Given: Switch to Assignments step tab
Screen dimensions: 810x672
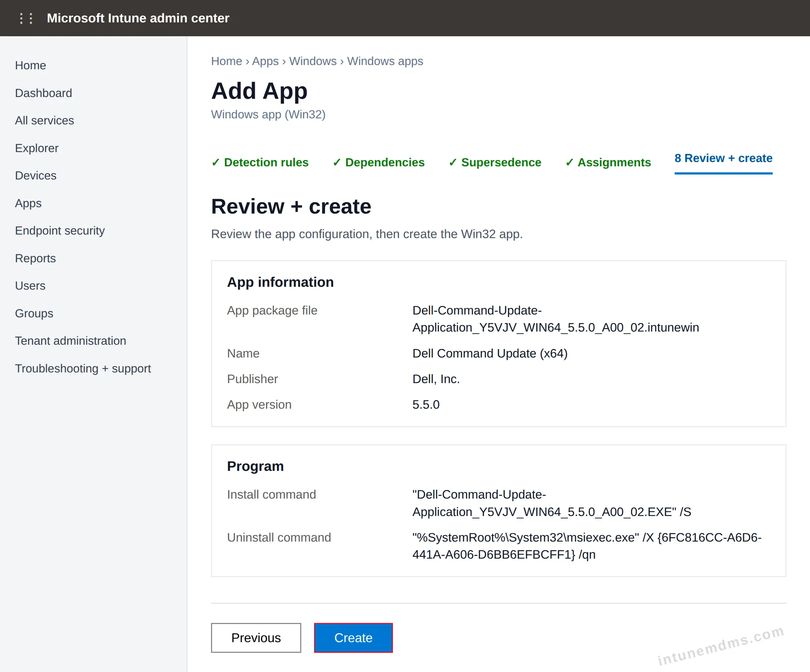Looking at the screenshot, I should pos(608,162).
